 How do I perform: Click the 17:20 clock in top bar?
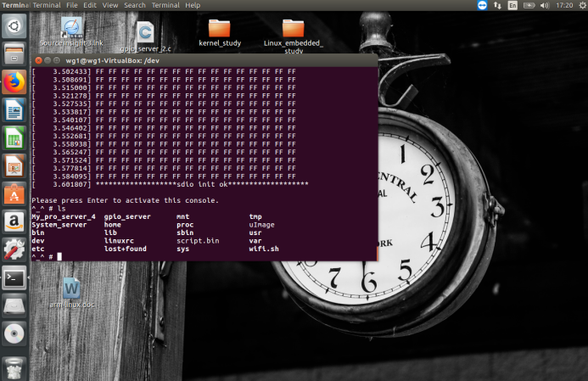(x=564, y=5)
